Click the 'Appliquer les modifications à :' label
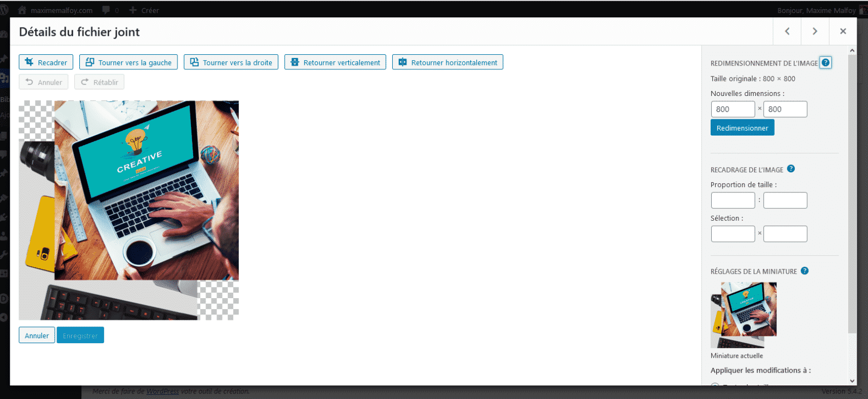The image size is (868, 399). [761, 370]
